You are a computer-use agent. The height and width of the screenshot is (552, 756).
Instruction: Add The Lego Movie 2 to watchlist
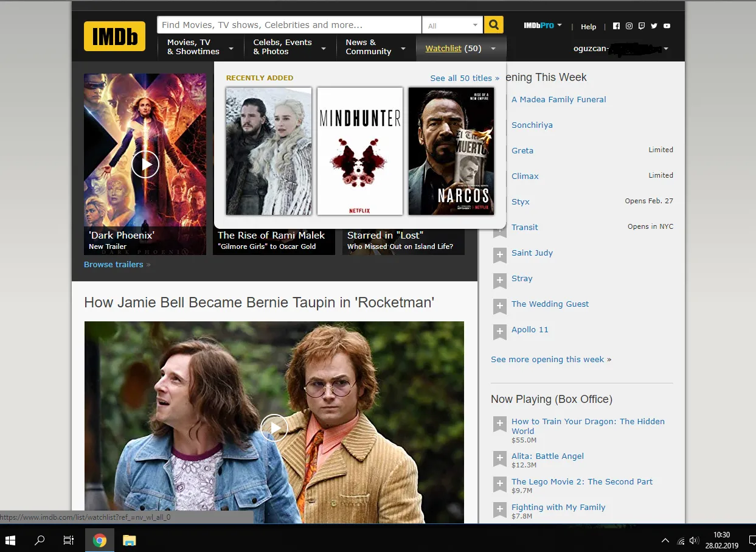pyautogui.click(x=499, y=484)
